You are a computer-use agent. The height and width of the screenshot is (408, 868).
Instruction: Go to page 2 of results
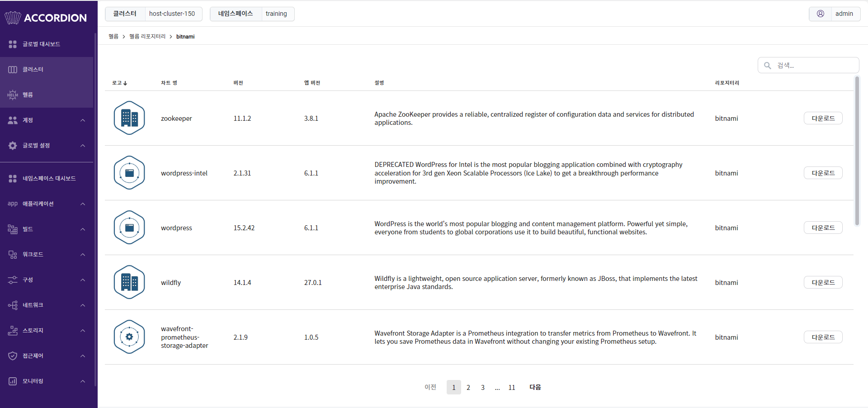pos(468,387)
